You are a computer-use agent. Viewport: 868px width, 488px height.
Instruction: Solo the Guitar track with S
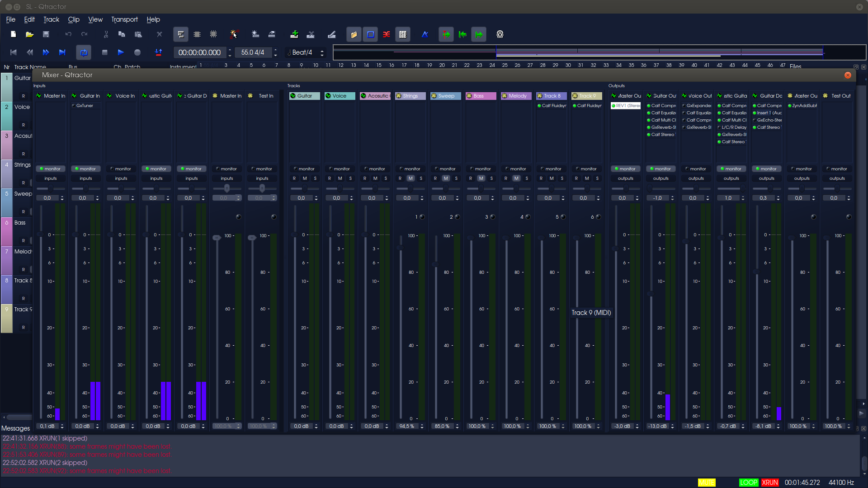[x=315, y=178]
